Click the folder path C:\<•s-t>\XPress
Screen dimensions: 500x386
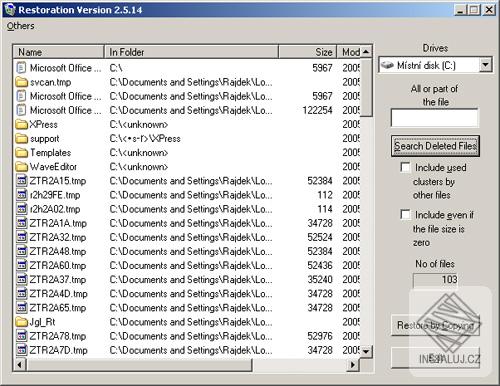pos(145,138)
